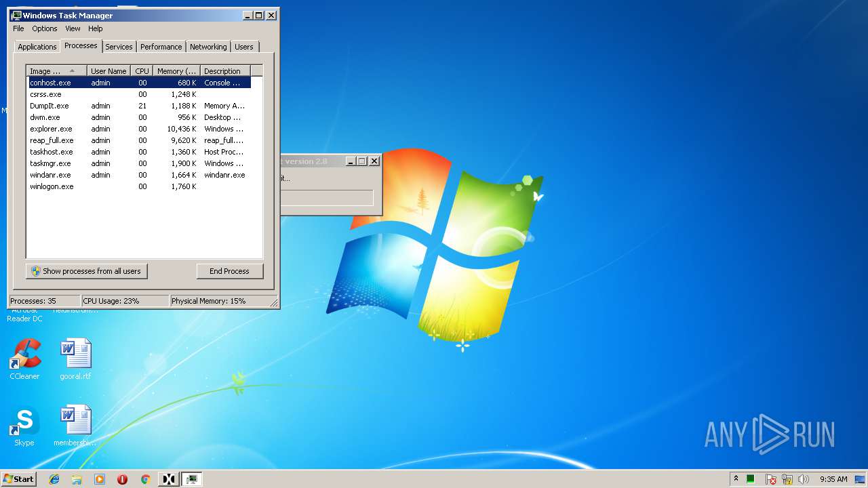Select the dwm.exe process

(139, 117)
